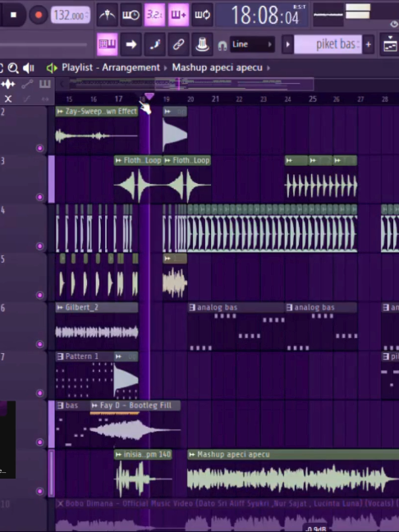Screen dimensions: 399x532
Task: Expand arrow after Mashup apeci apecu breadcrumb
Action: (268, 68)
